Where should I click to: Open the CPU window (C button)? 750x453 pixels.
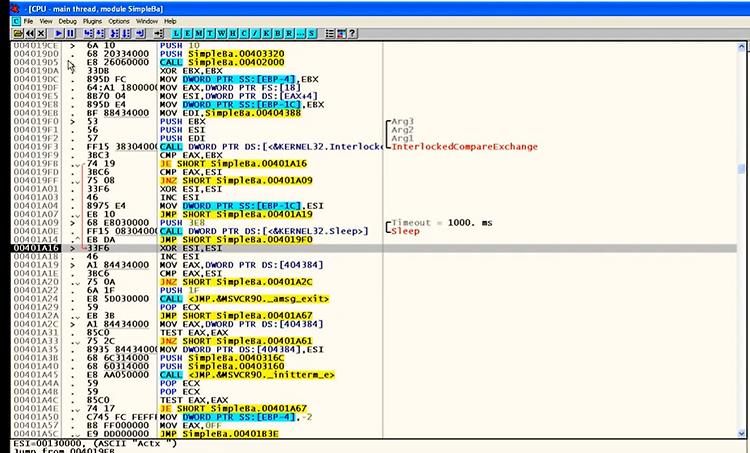pos(244,33)
